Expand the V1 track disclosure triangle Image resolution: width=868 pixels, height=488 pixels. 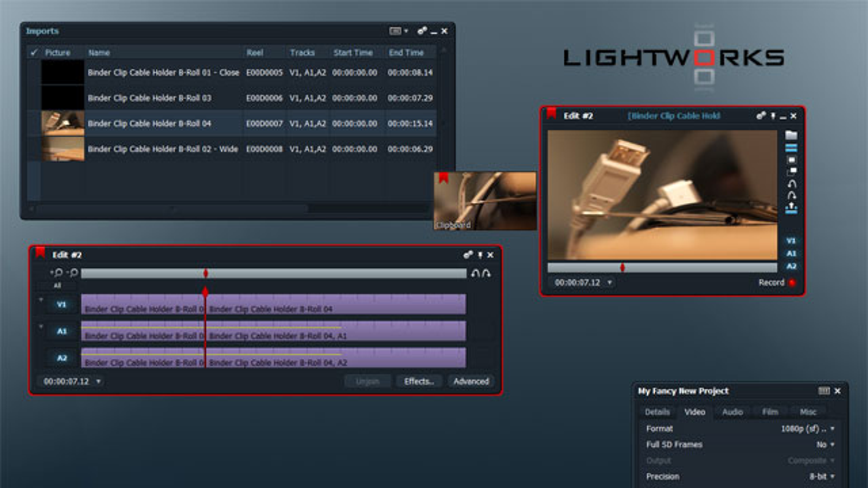coord(41,299)
